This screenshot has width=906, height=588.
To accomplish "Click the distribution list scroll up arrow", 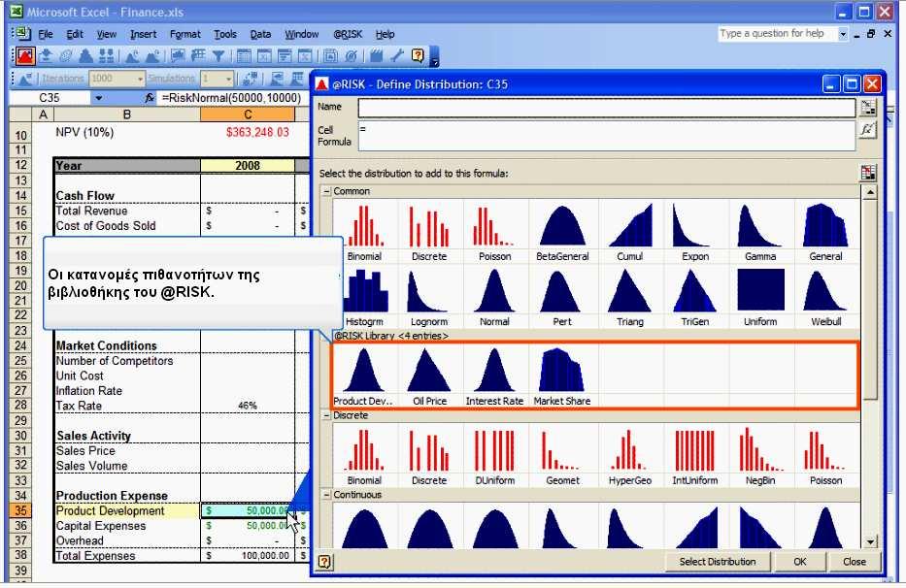I will (x=870, y=191).
